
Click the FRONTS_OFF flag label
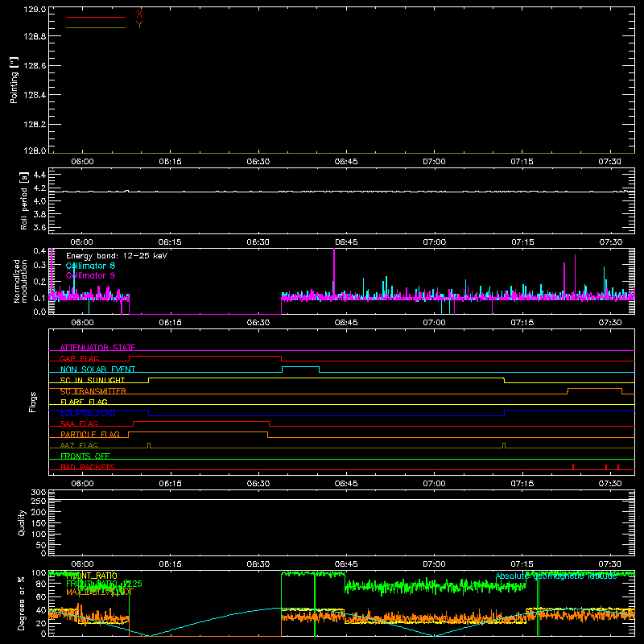(85, 456)
